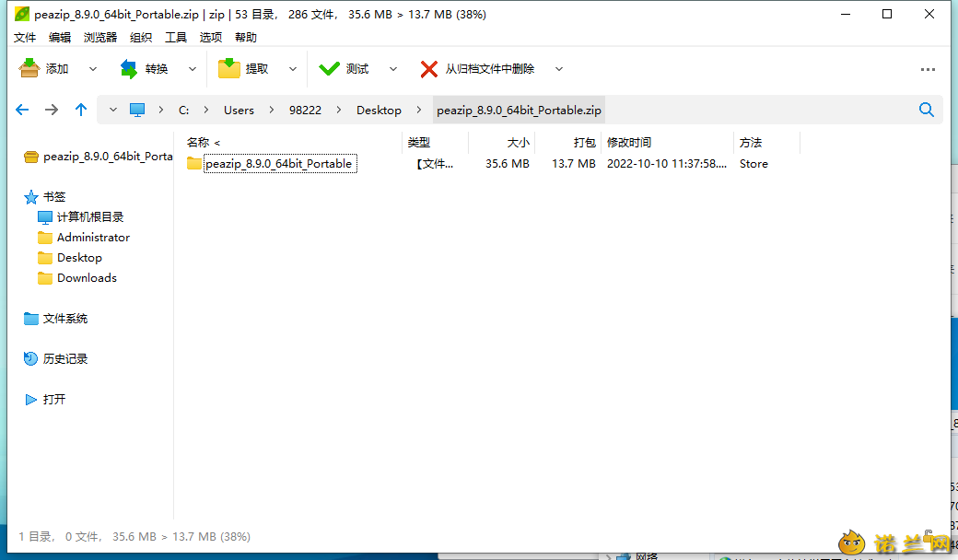
Task: Click the status bar summary text
Action: (x=134, y=537)
